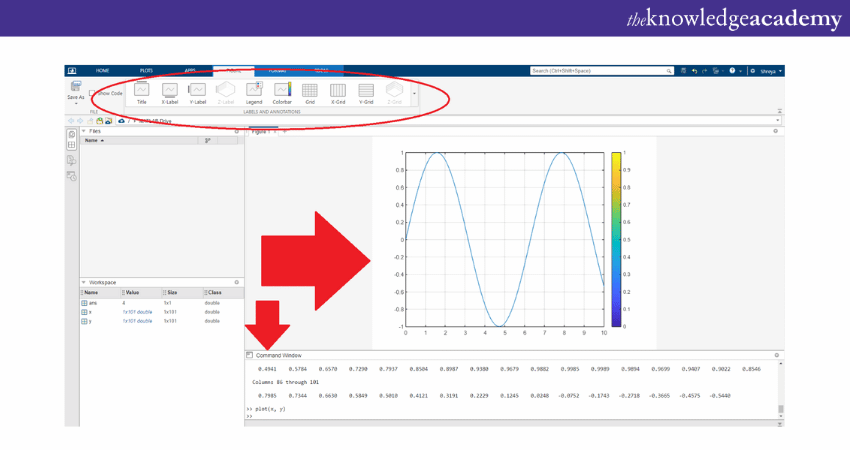Screen dimensions: 850x450
Task: Toggle X-Grid lines on the plot
Action: 338,91
